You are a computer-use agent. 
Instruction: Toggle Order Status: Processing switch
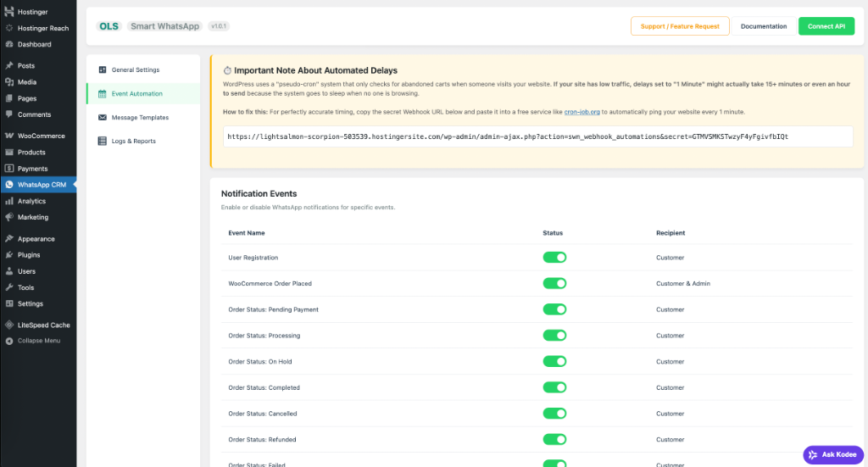point(554,336)
